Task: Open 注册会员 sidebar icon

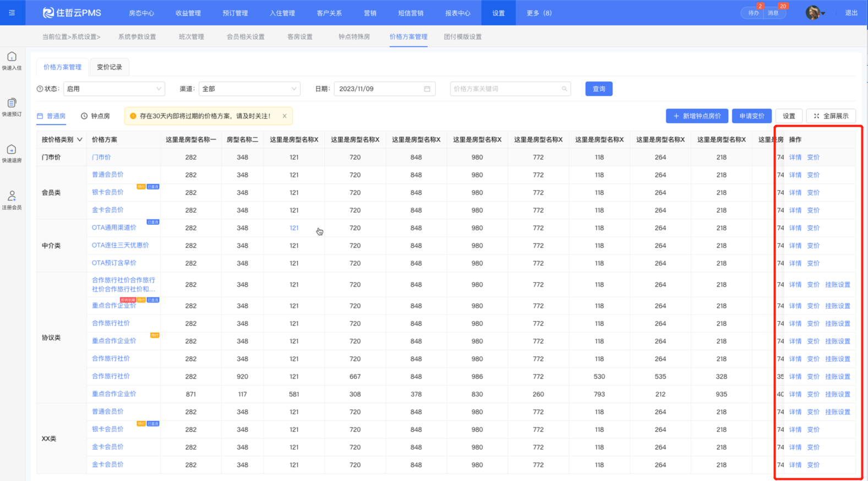Action: (12, 200)
